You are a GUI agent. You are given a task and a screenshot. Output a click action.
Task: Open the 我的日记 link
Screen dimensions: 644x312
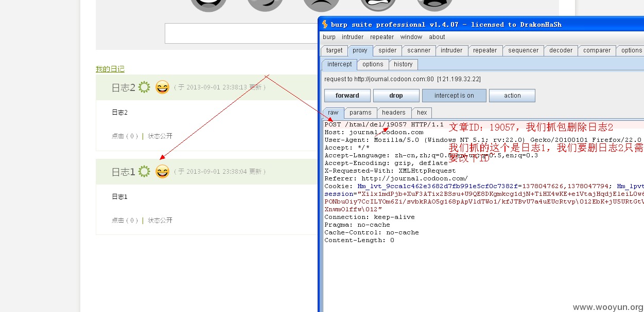[110, 69]
